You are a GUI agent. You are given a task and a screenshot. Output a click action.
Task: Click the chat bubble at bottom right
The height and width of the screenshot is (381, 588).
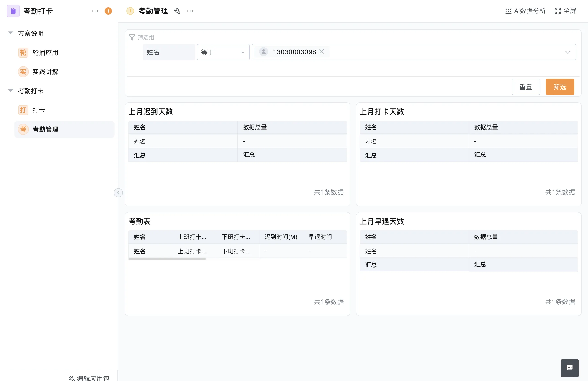(569, 368)
